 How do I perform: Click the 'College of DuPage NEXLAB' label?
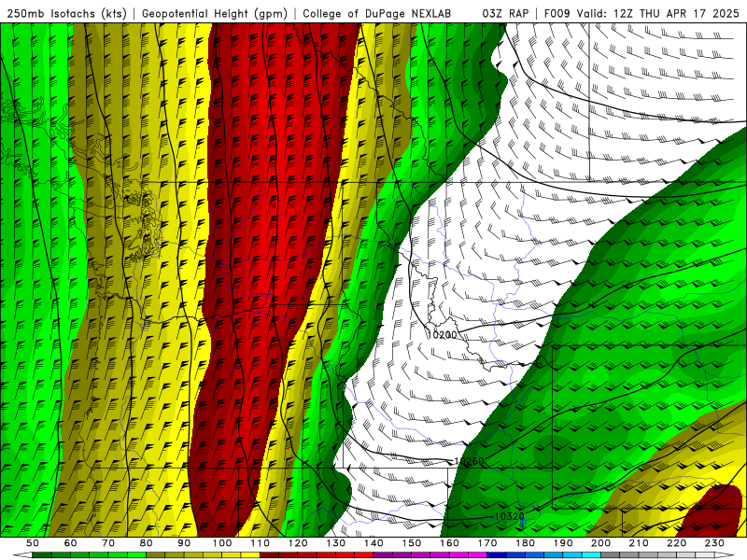coord(377,14)
